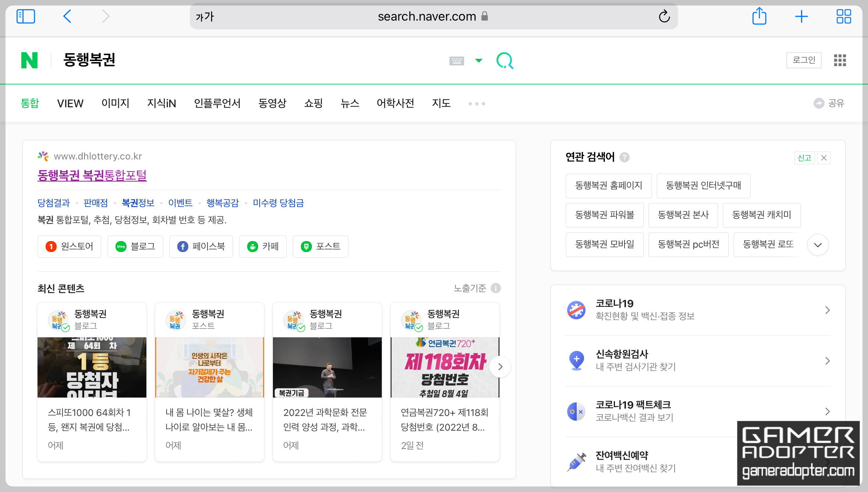
Task: Show more tabs via ellipsis
Action: coord(477,104)
